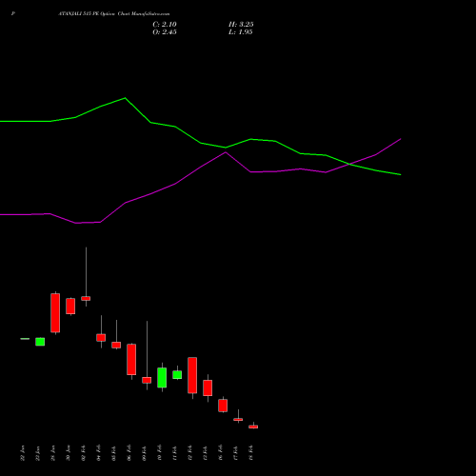Click the green candle above 11 Feb
476x476 pixels.
coord(177,375)
